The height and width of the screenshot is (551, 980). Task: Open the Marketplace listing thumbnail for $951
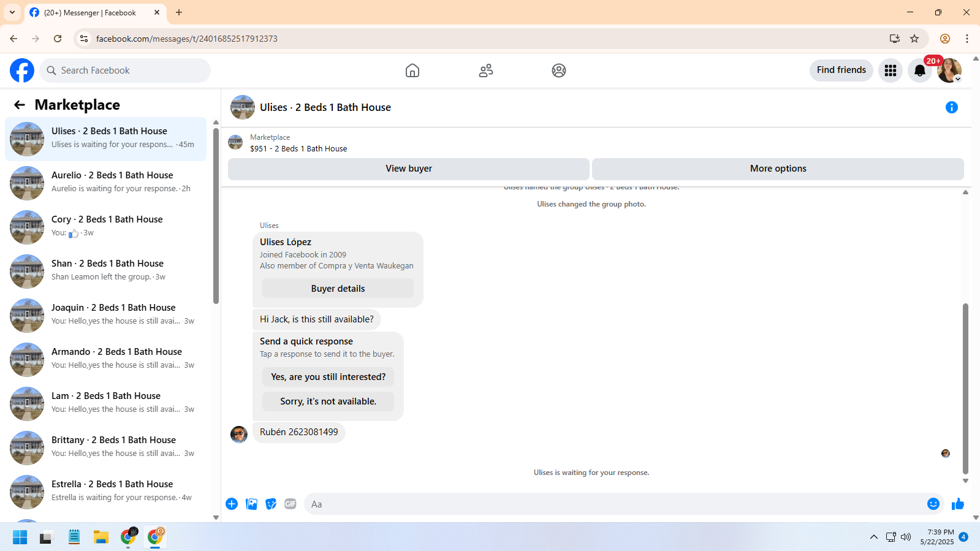(235, 143)
